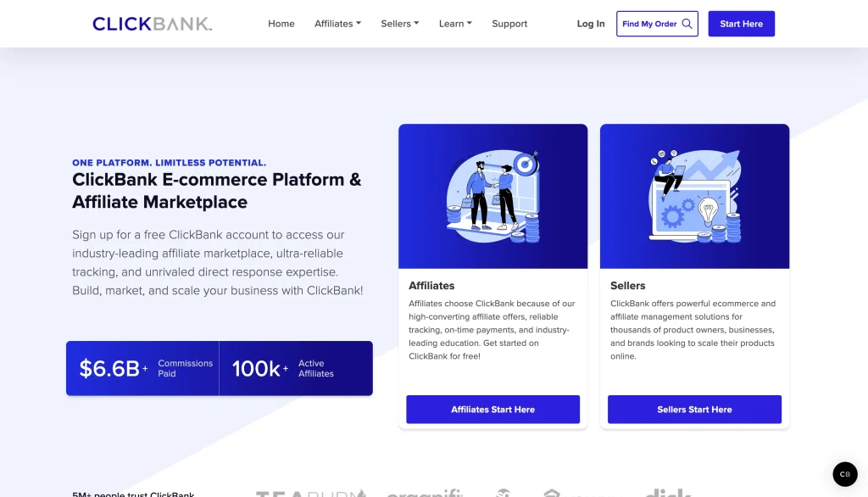Click the Affiliates Start Here button

click(492, 409)
